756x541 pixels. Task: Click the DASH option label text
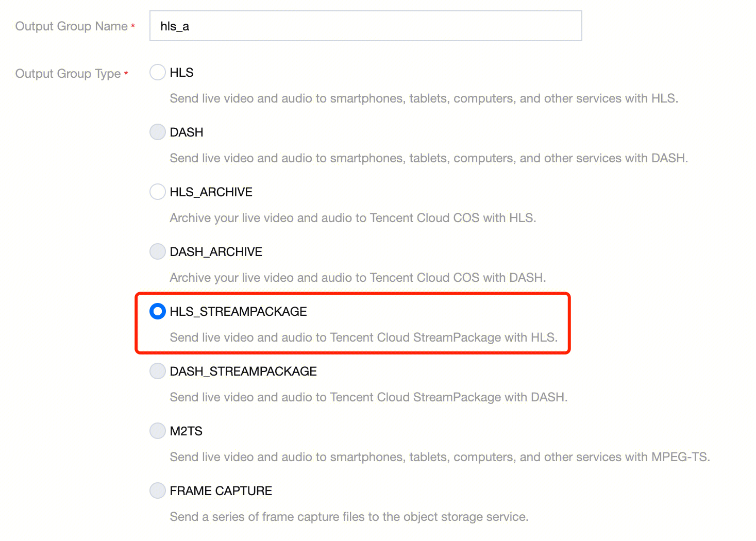pos(187,132)
